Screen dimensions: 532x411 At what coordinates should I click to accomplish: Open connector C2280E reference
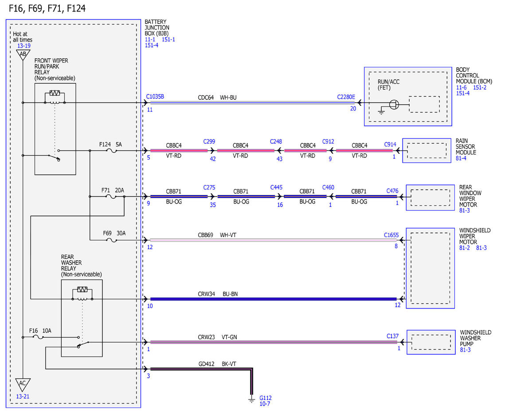coord(346,96)
